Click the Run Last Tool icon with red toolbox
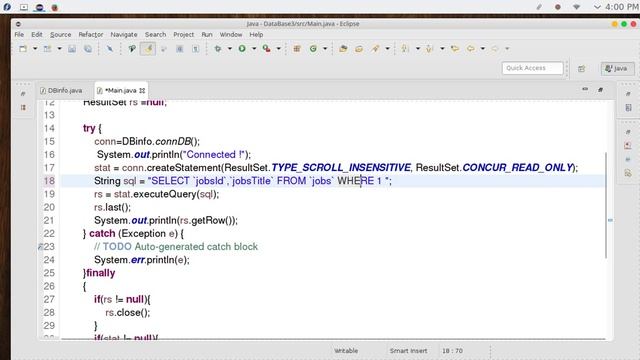 [267, 49]
